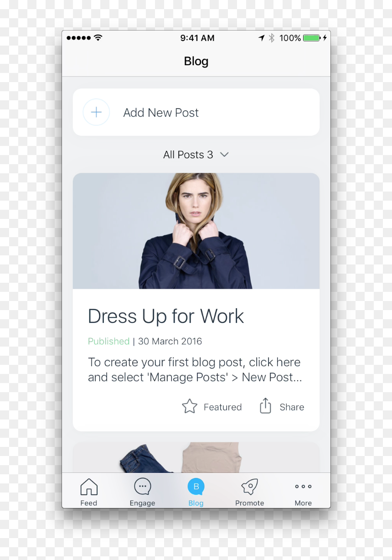Click the Featured label

[x=222, y=407]
